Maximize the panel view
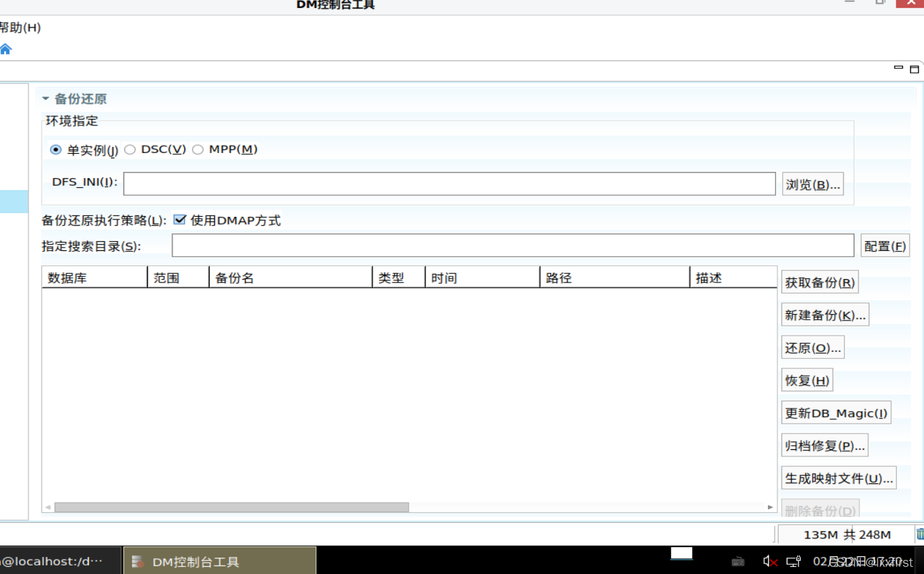 (x=914, y=69)
